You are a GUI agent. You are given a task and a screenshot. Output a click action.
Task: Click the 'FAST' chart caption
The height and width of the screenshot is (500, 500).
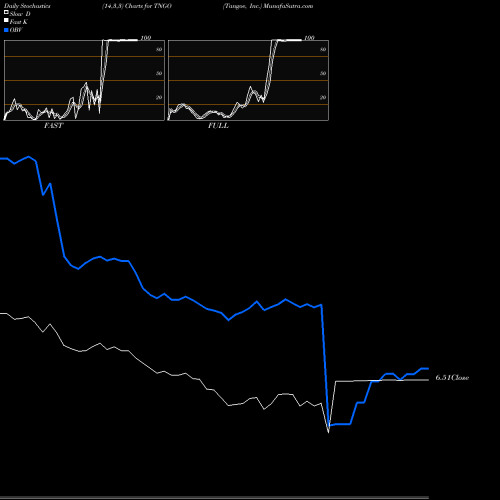pos(53,126)
